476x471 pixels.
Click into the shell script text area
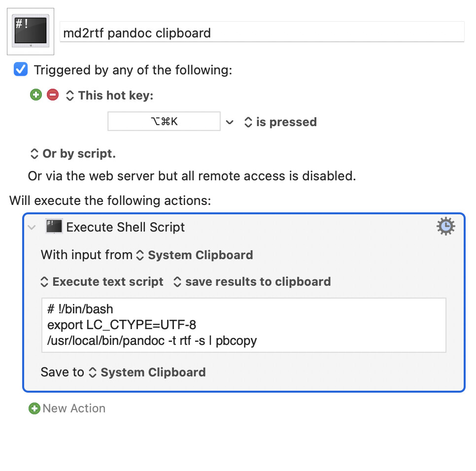coord(244,325)
